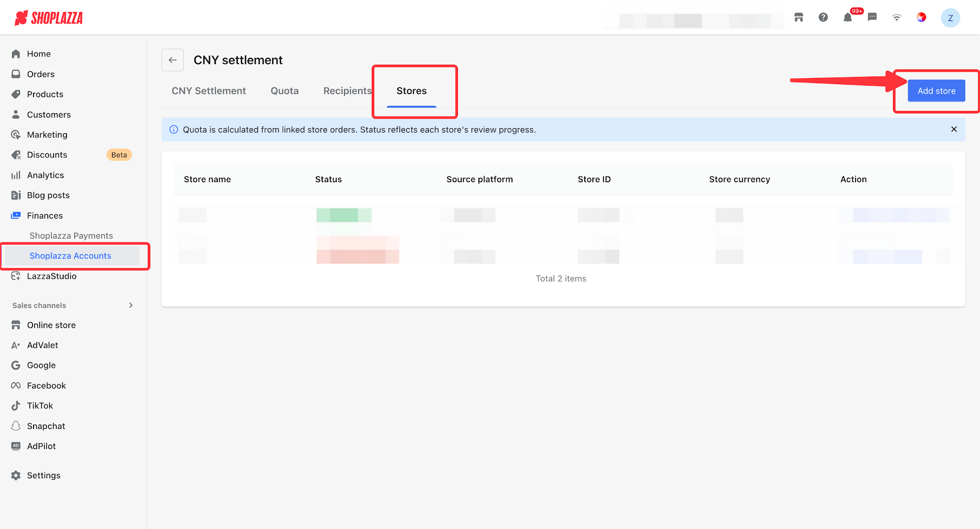The image size is (980, 529).
Task: Open Shoplazza Payments submenu item
Action: 71,236
